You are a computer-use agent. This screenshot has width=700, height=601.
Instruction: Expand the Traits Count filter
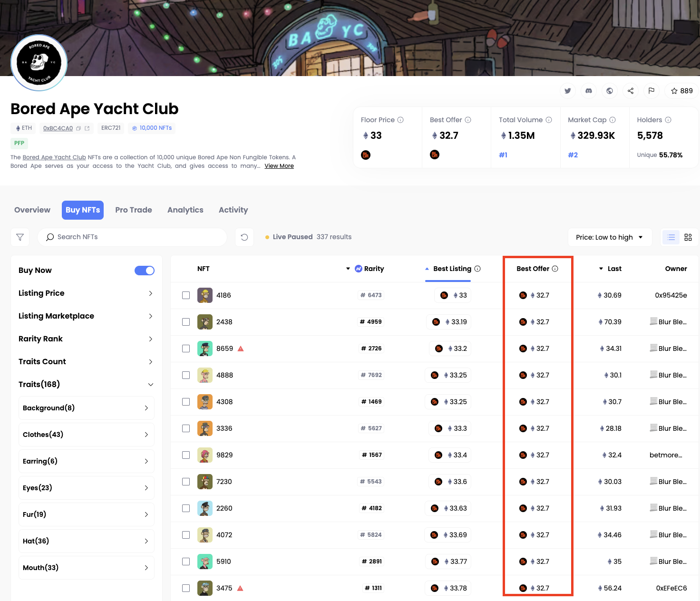tap(87, 362)
